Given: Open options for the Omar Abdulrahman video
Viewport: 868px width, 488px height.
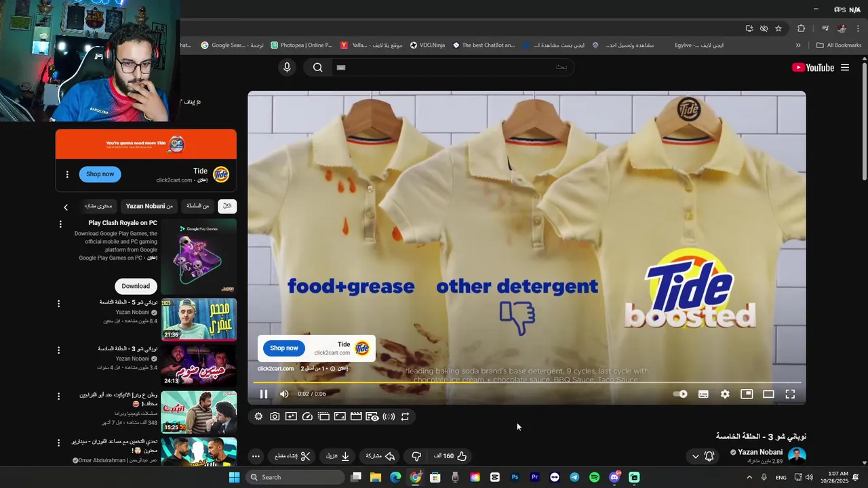Looking at the screenshot, I should [58, 443].
